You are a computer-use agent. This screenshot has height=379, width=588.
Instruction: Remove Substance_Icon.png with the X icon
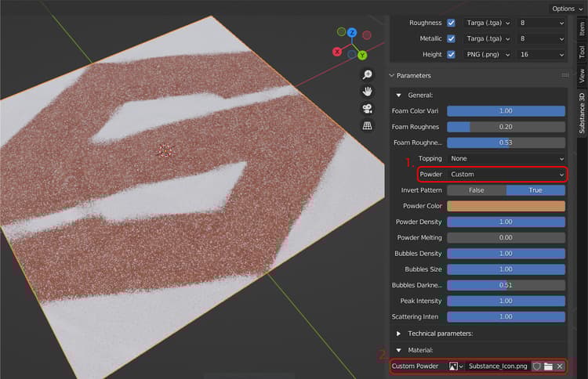560,366
